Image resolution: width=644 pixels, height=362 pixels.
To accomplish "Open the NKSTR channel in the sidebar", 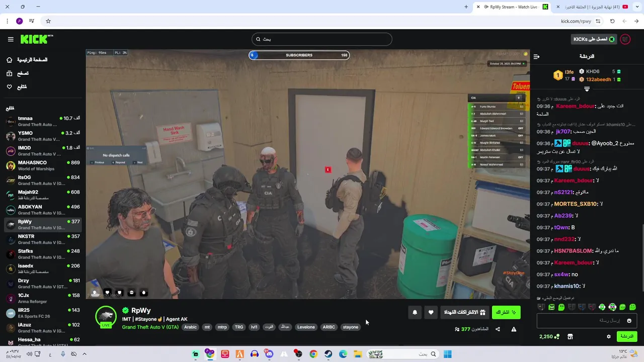I will tap(43, 239).
